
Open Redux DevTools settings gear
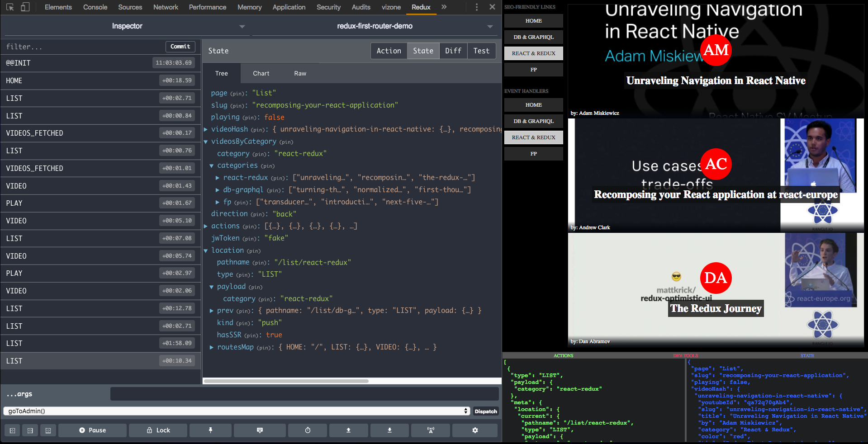tap(475, 430)
